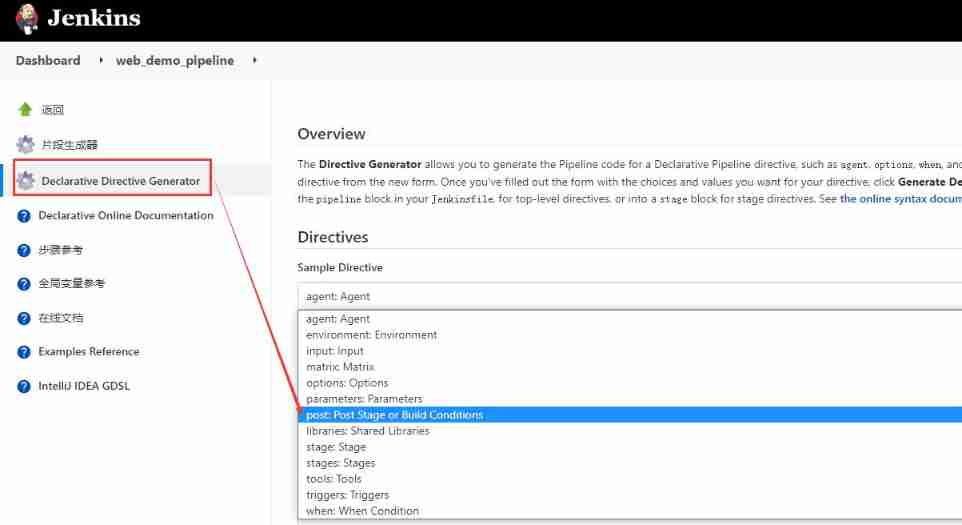The width and height of the screenshot is (962, 525).
Task: Click help icon beside 步骤参考
Action: 24,250
